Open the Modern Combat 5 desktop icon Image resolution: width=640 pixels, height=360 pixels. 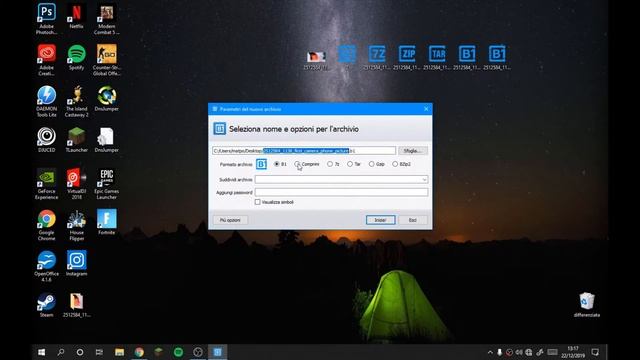coord(107,18)
